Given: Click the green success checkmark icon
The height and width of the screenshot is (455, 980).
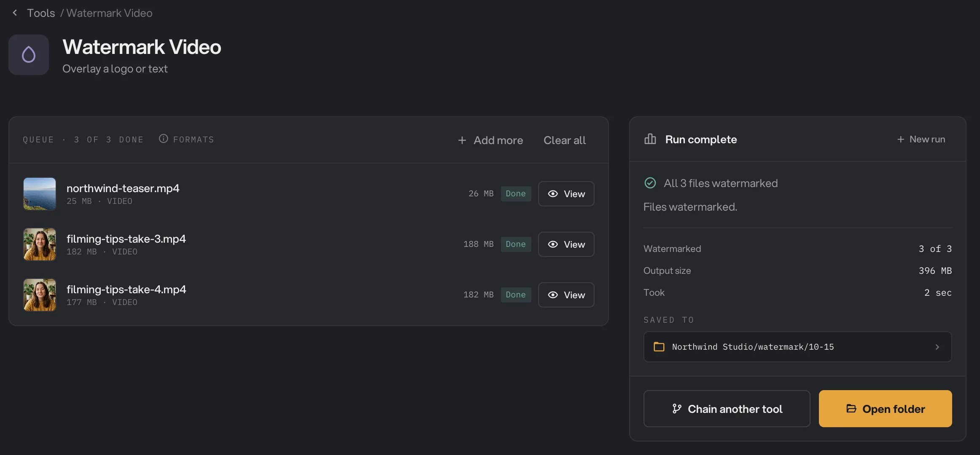Looking at the screenshot, I should [x=650, y=183].
